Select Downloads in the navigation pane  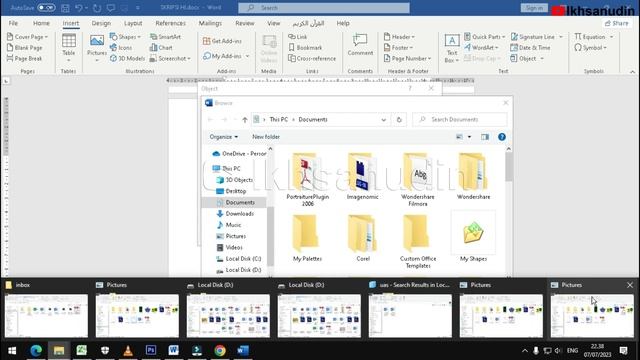click(240, 213)
